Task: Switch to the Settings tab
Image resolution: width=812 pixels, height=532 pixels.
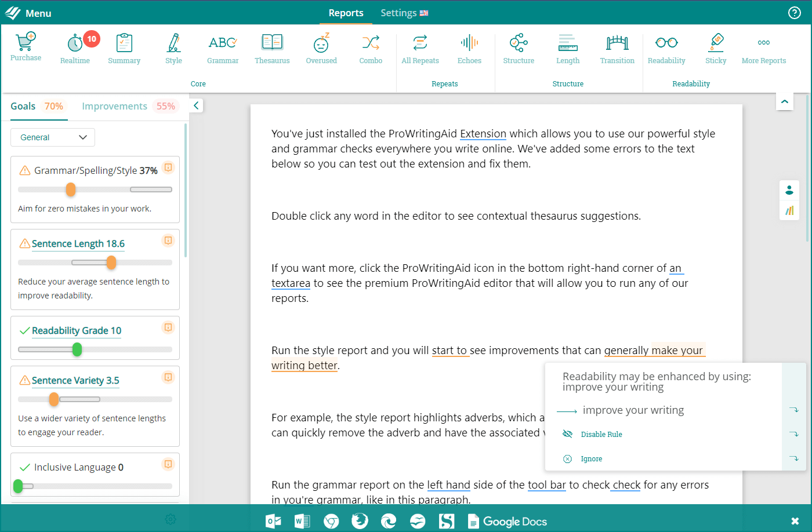Action: click(404, 13)
